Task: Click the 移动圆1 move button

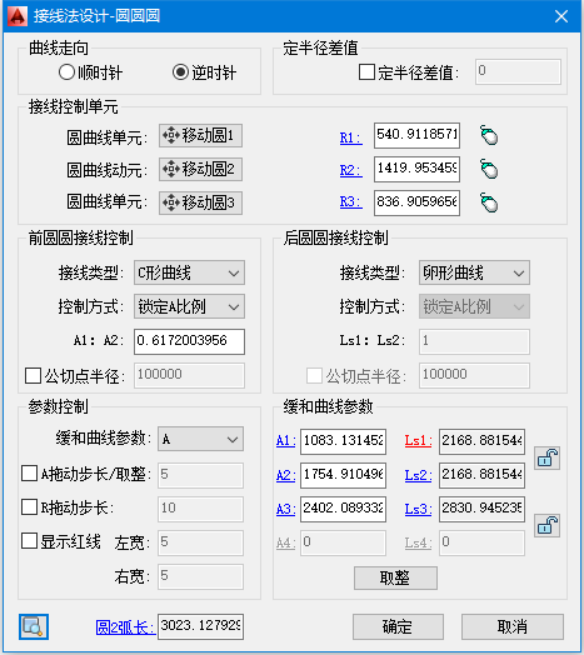Action: coord(201,136)
